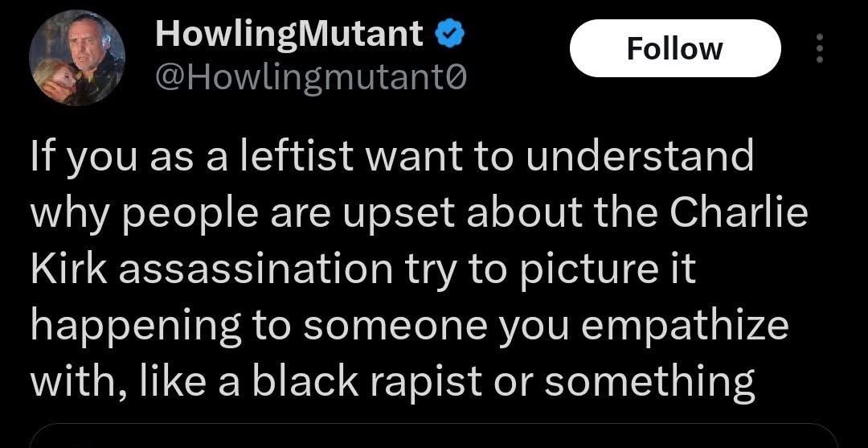Click the blue verified checkmark badge
The width and height of the screenshot is (868, 448).
pos(451,35)
